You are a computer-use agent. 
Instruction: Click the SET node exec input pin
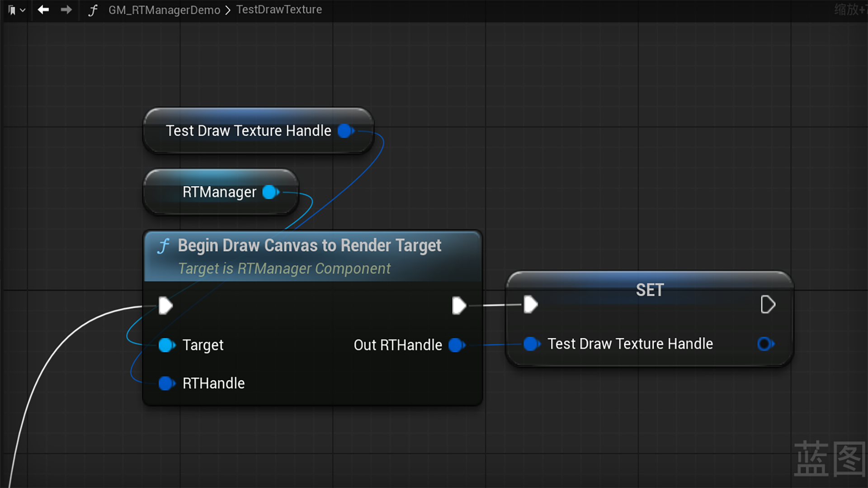pos(530,305)
